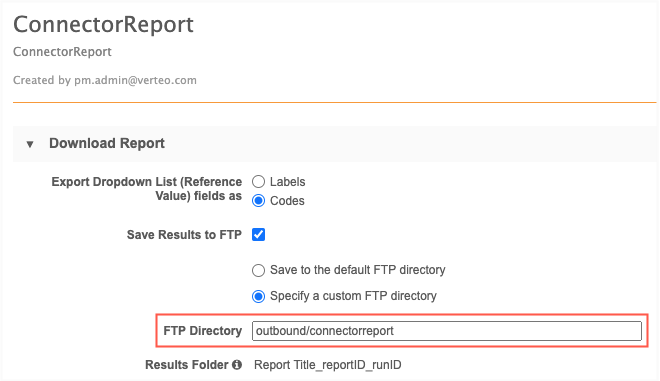Select the Codes radio button
The image size is (660, 381).
tap(258, 201)
